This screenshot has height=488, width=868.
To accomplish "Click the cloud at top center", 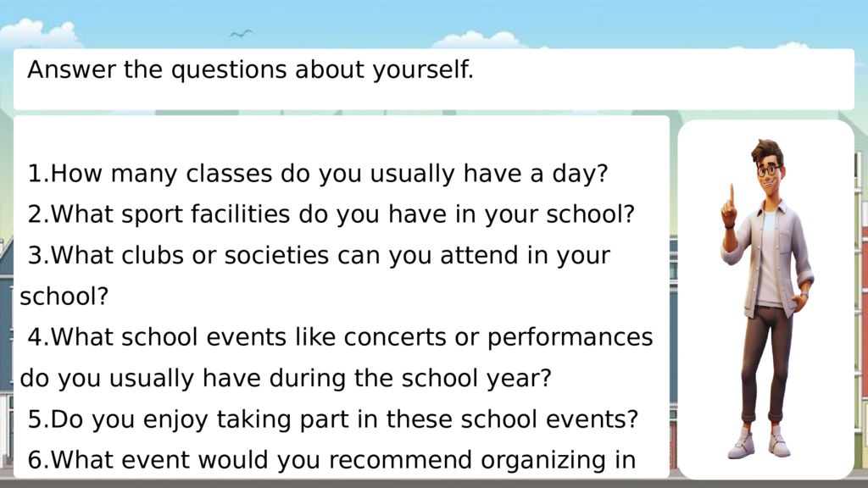I will [479, 40].
